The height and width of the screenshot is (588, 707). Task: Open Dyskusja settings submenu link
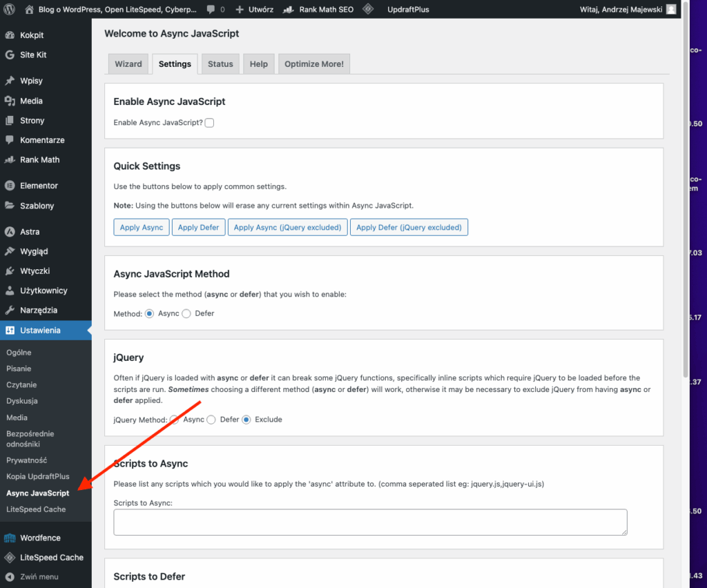point(22,401)
